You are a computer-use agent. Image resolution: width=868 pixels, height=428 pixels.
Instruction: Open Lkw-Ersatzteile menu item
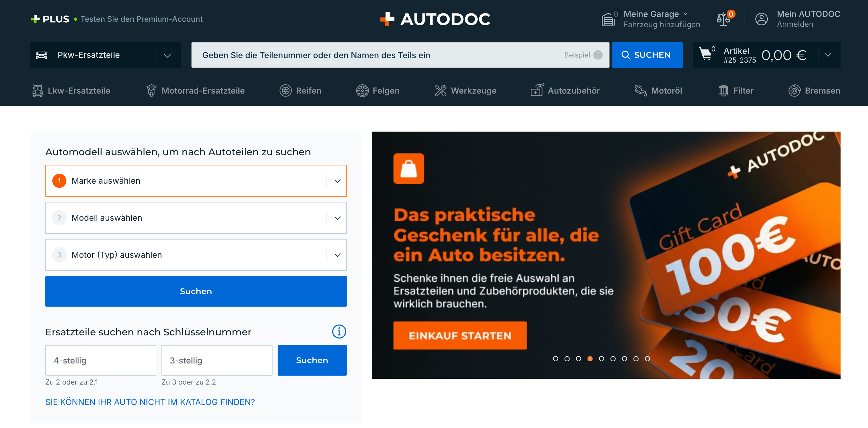pos(71,91)
